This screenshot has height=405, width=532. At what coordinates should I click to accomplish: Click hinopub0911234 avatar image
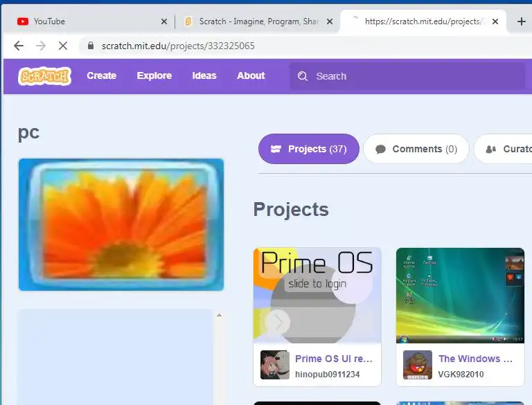click(275, 365)
